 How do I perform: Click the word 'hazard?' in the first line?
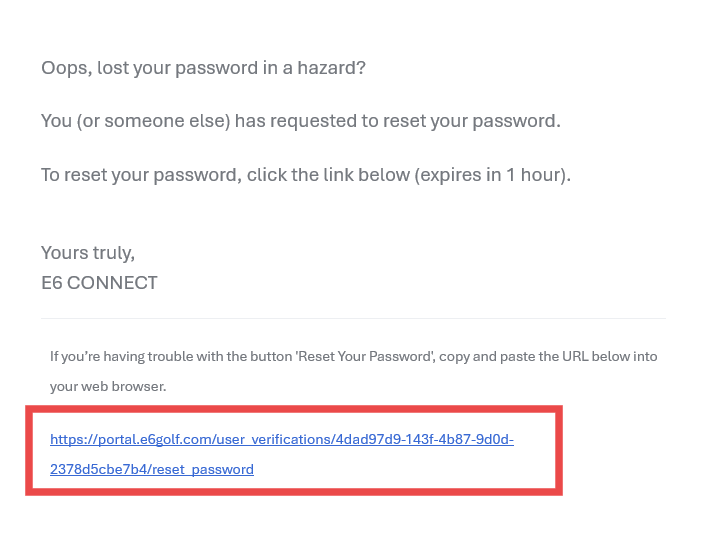coord(331,68)
